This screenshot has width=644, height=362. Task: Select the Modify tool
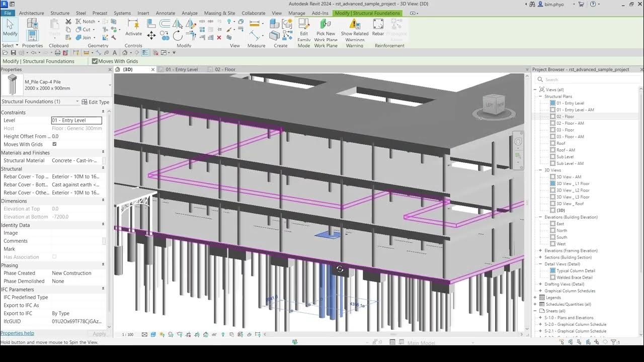click(10, 29)
